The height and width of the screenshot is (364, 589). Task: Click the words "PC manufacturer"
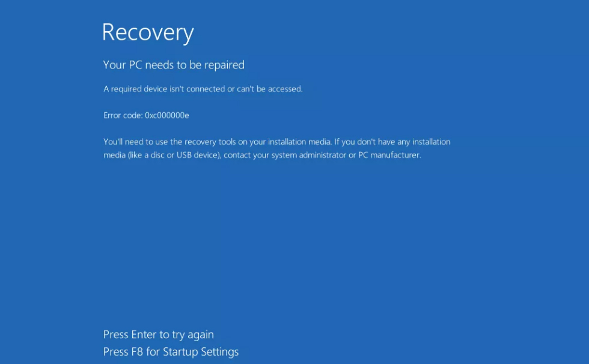point(389,155)
